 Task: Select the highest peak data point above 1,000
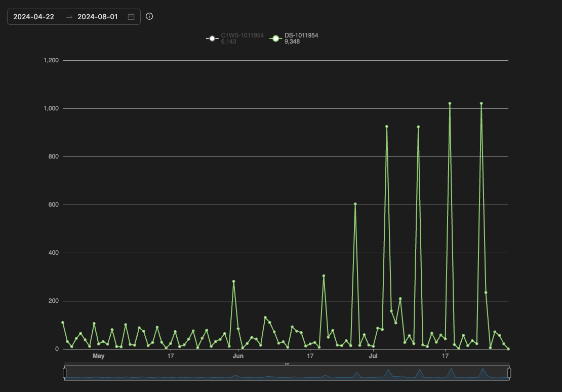point(450,103)
